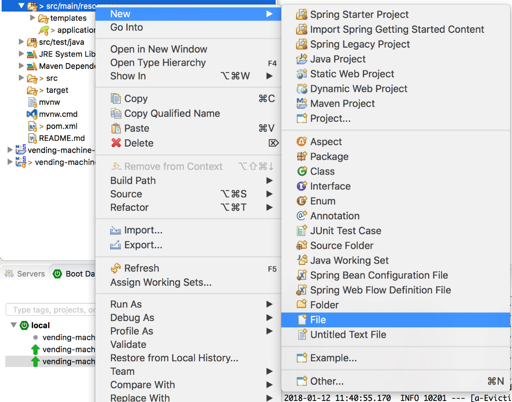Expand the templates folder arrow
Screen dimensions: 512x402
[32, 17]
